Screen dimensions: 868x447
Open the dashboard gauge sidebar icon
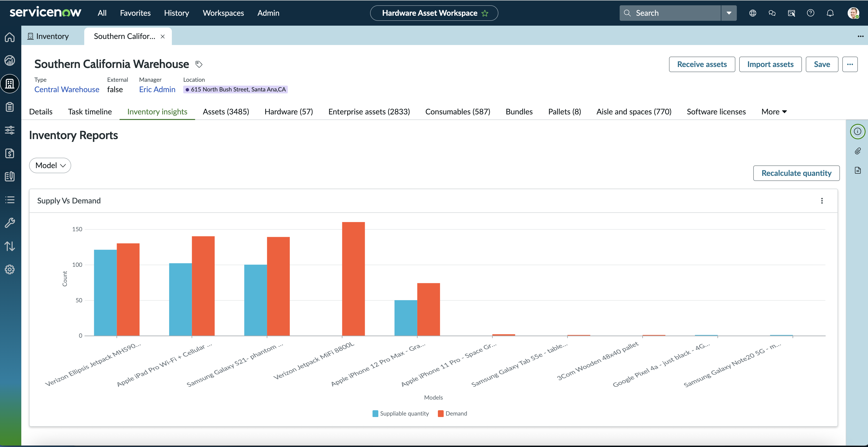tap(10, 60)
